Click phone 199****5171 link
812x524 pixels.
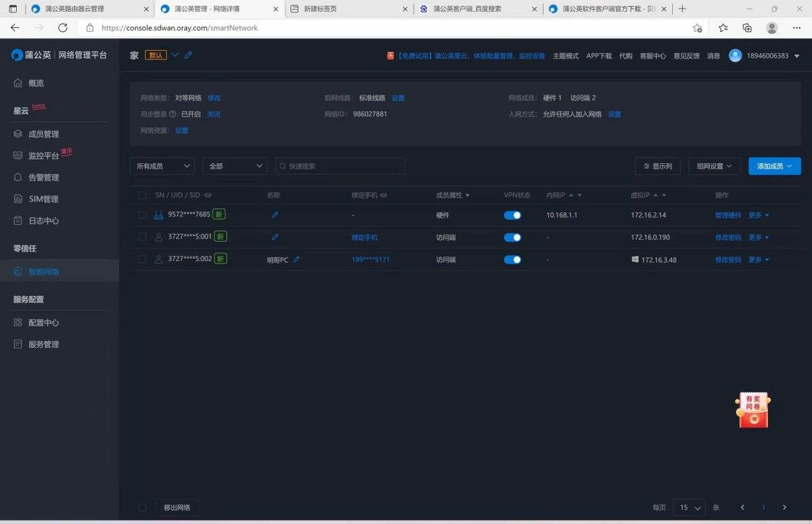[371, 259]
